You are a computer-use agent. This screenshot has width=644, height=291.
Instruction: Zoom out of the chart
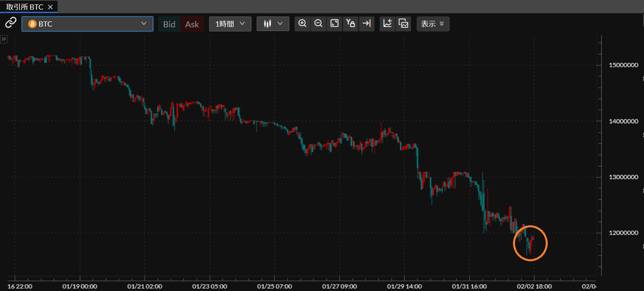coord(318,24)
